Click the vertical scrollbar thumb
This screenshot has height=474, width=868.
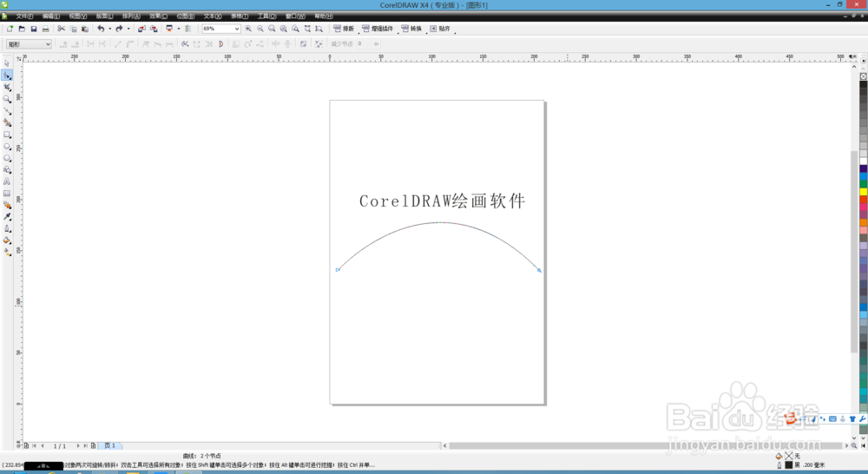tap(854, 251)
